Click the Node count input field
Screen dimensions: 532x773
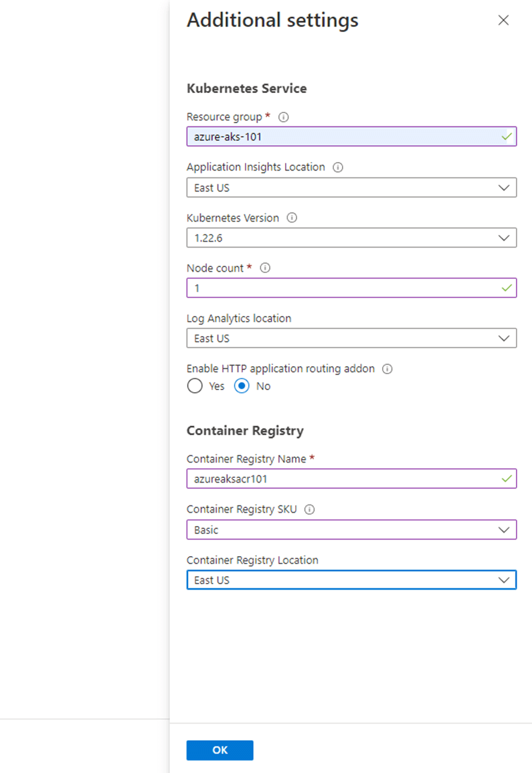click(x=341, y=288)
